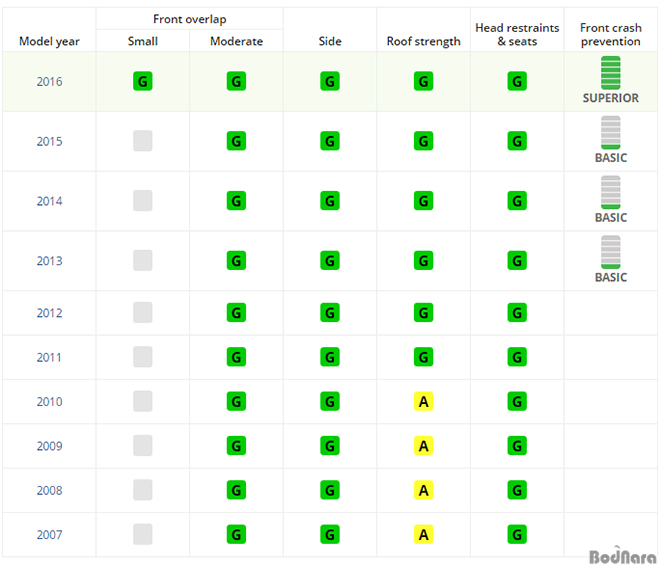Click the 2010 Roof strength A rating icon
660x567 pixels.
coord(423,402)
